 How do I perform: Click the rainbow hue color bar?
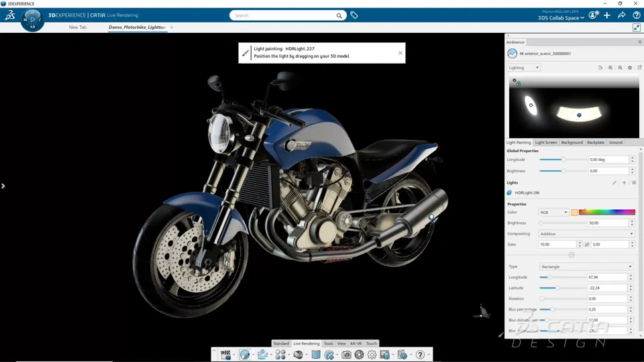(607, 213)
